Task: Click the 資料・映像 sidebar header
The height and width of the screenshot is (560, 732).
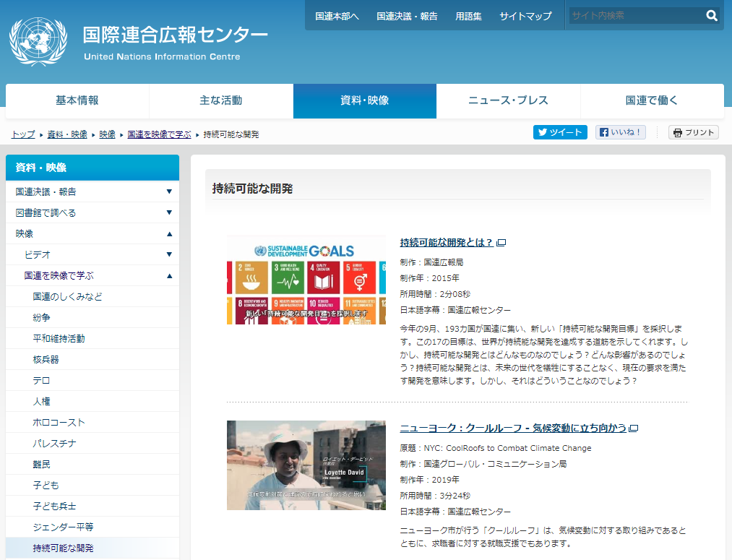Action: (92, 168)
